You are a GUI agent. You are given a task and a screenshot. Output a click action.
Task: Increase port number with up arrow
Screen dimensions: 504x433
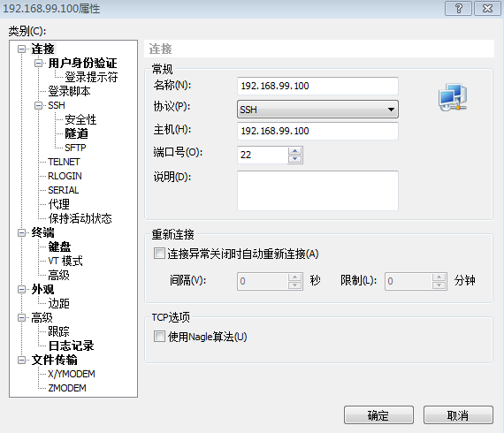(x=294, y=151)
